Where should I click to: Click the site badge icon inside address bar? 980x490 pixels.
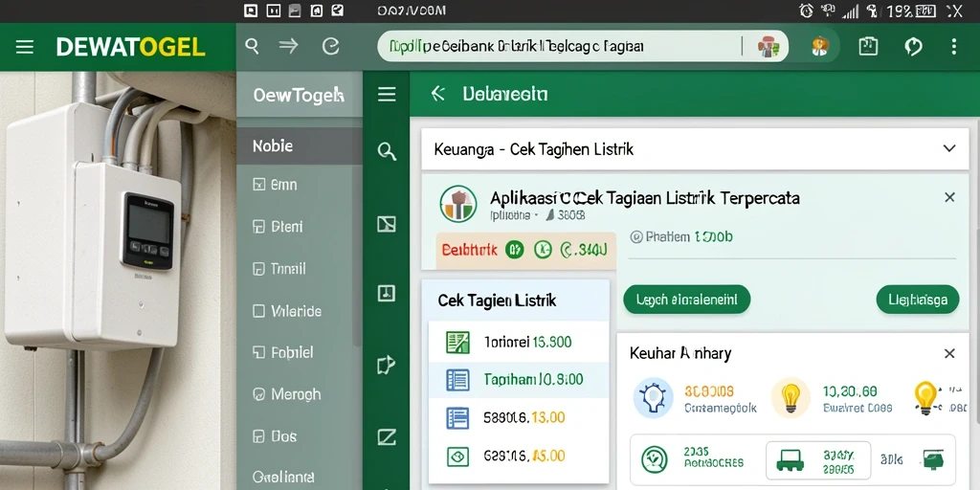point(768,46)
